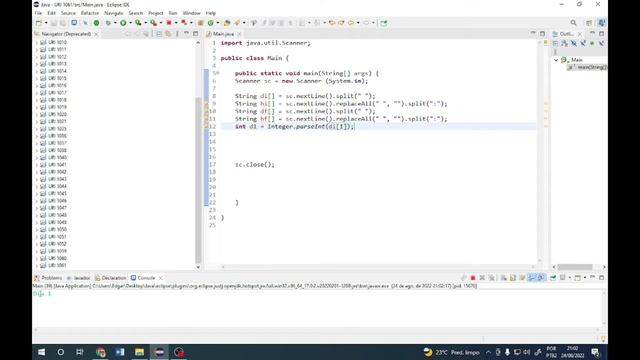This screenshot has width=640, height=360.
Task: Click the New Java Class icon
Action: pos(211,23)
